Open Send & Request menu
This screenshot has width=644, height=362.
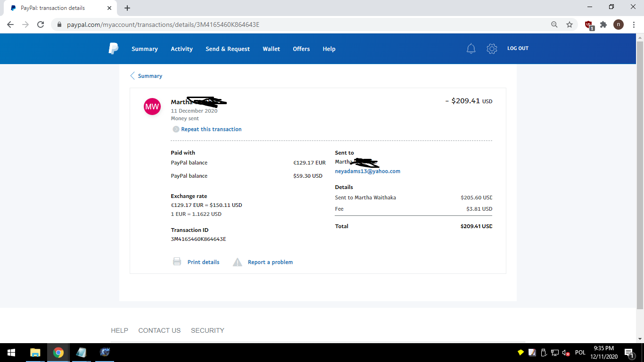click(x=228, y=49)
